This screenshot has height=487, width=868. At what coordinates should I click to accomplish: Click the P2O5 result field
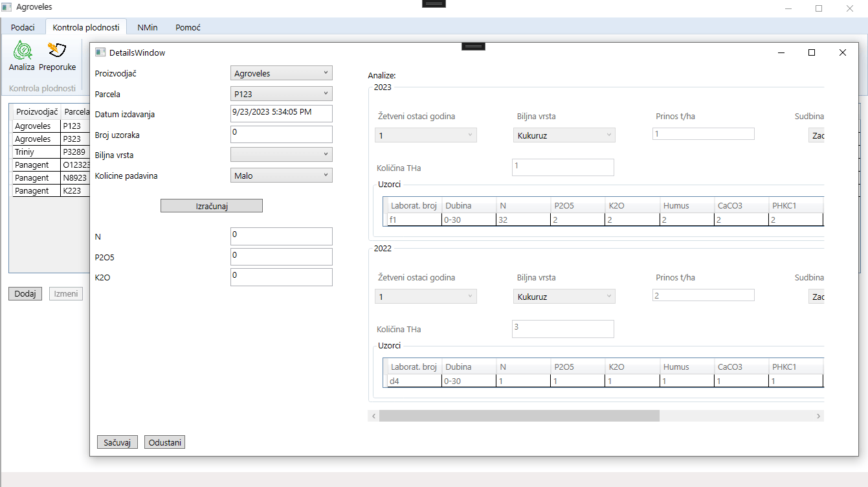[x=282, y=256]
